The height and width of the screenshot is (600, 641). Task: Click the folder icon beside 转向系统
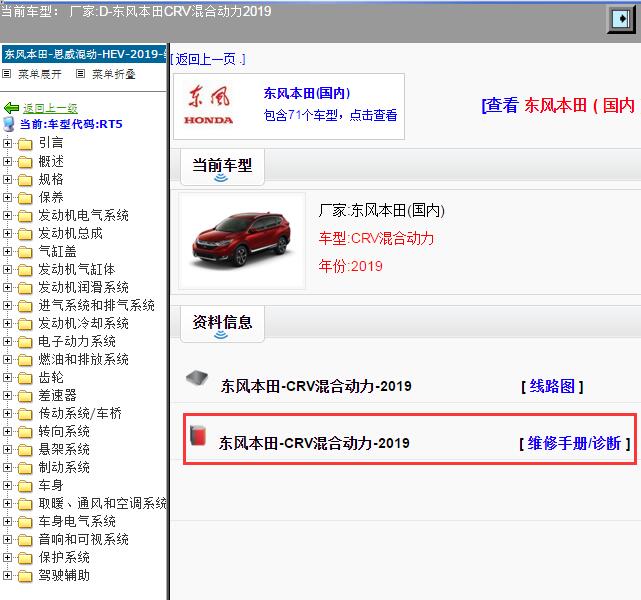tap(25, 432)
